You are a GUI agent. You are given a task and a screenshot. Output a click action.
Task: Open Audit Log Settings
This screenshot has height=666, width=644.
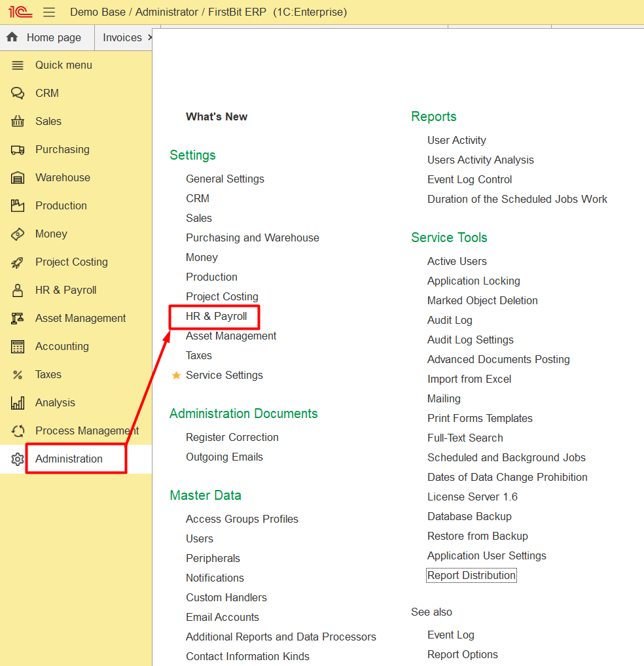[x=471, y=340]
